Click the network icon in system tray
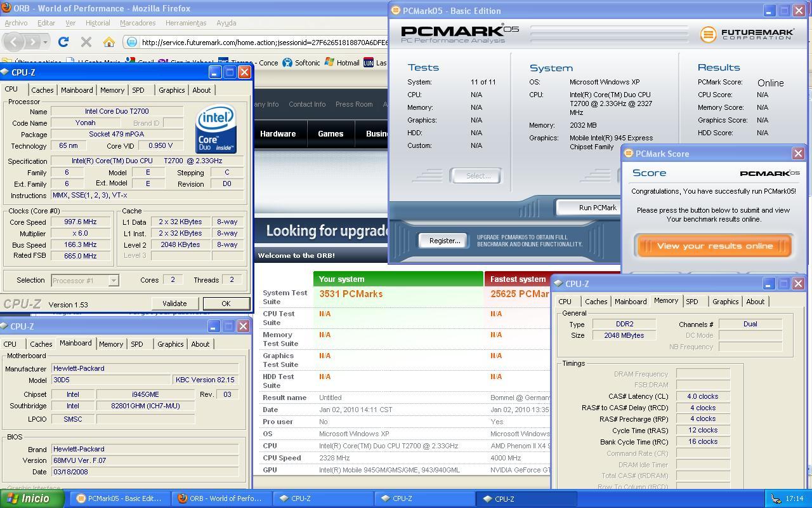The image size is (812, 508). [776, 499]
